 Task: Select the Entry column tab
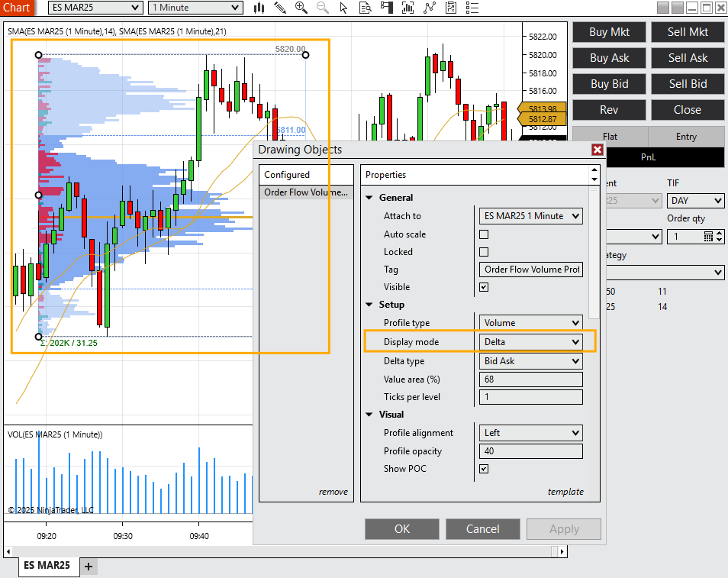click(686, 137)
